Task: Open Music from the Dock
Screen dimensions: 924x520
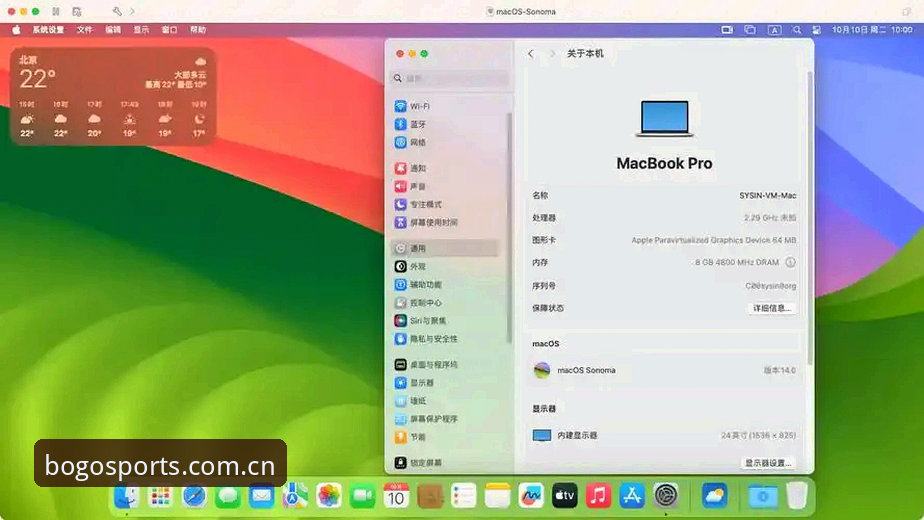Action: tap(598, 496)
